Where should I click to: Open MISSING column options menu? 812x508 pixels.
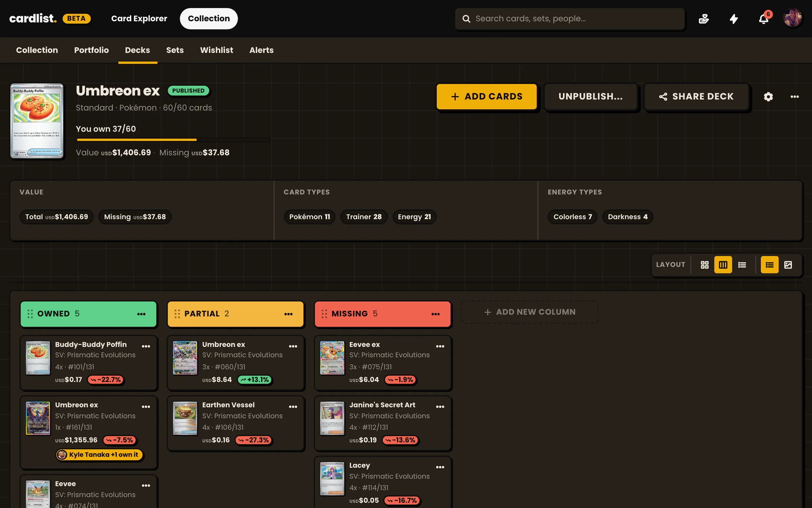click(x=436, y=314)
